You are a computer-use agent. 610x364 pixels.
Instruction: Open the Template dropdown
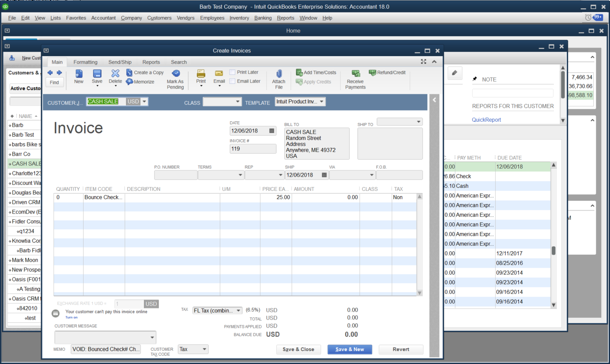[x=321, y=101]
